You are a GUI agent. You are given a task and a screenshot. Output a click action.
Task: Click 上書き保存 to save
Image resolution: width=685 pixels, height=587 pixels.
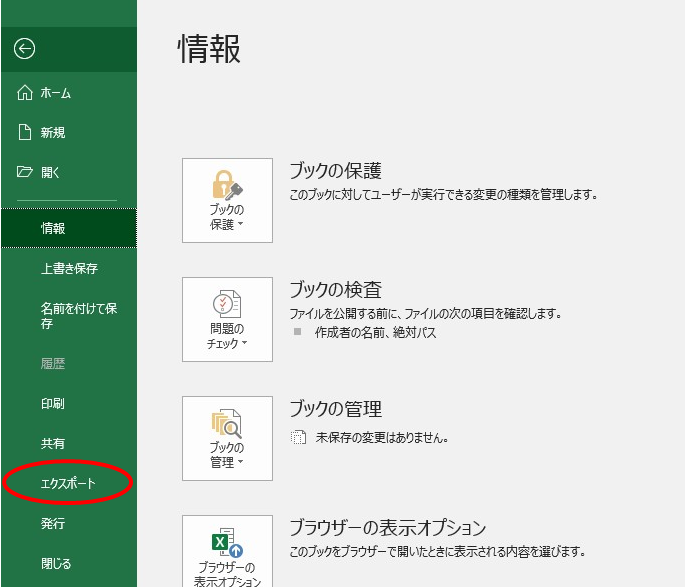click(69, 268)
